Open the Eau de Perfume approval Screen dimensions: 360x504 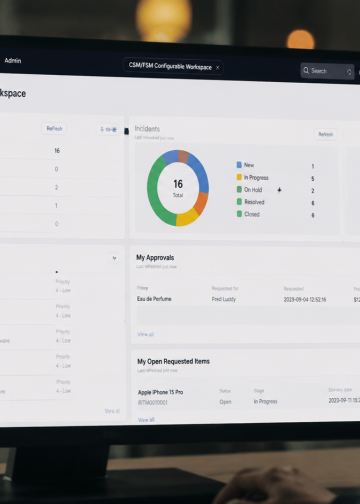(154, 299)
